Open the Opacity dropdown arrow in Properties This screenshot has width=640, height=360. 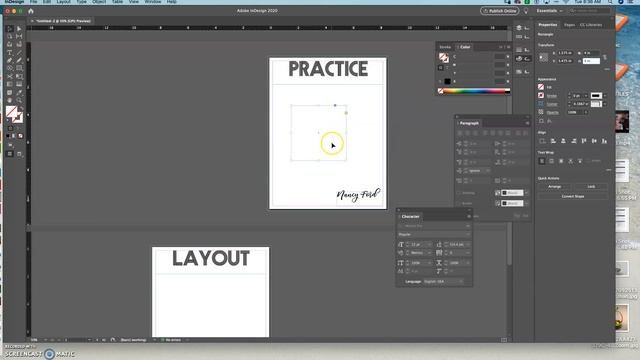coord(586,112)
